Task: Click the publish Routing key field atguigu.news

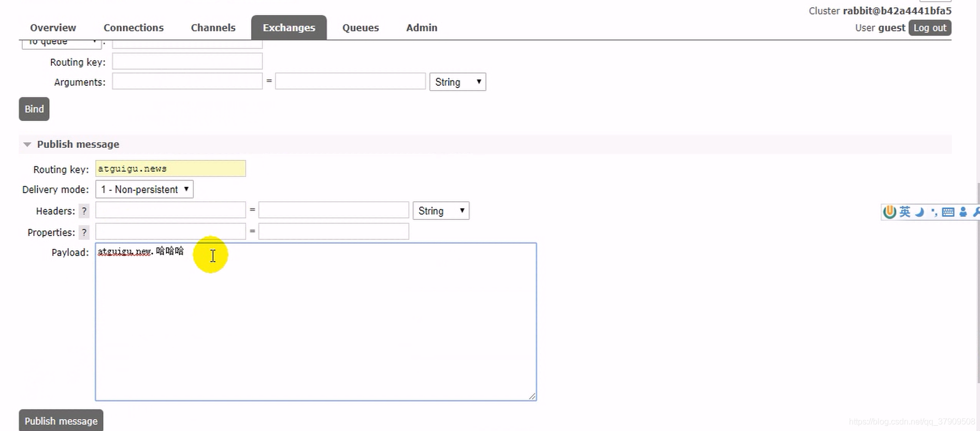Action: pos(170,169)
